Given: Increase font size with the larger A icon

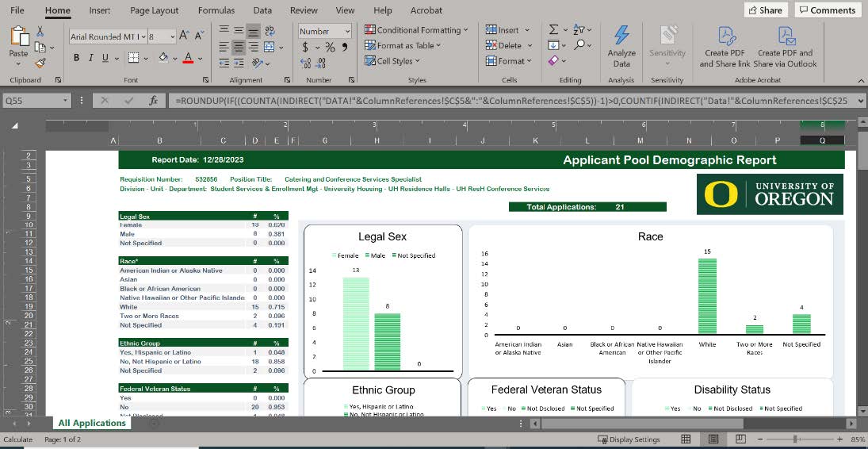Looking at the screenshot, I should [x=185, y=36].
